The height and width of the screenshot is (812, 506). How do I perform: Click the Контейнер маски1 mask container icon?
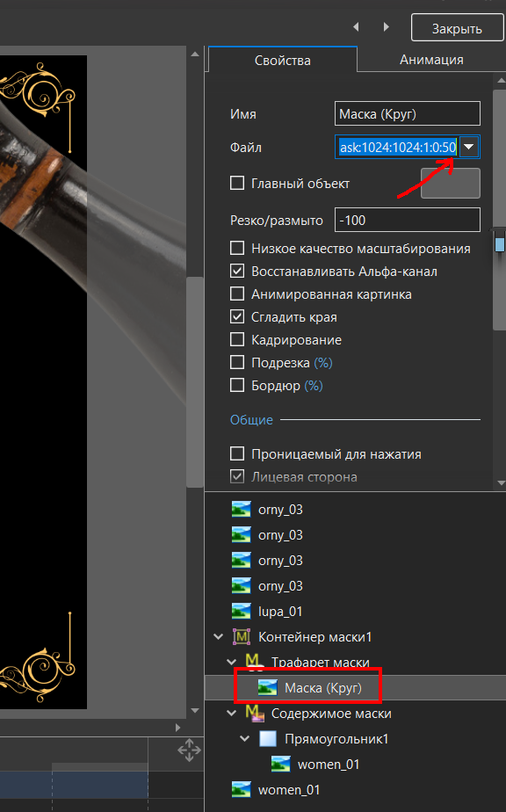coord(242,637)
